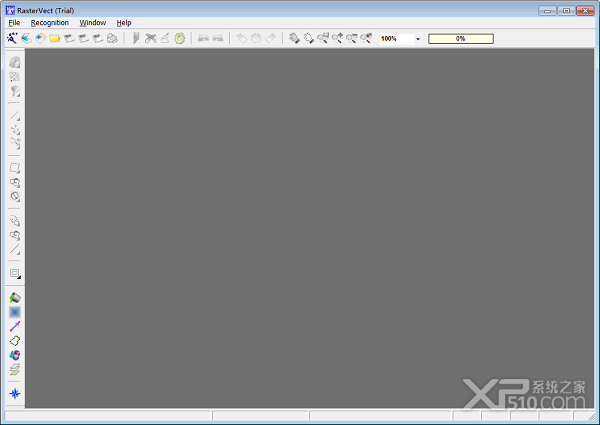Click the import image arrow icon
The width and height of the screenshot is (600, 425).
coord(41,38)
